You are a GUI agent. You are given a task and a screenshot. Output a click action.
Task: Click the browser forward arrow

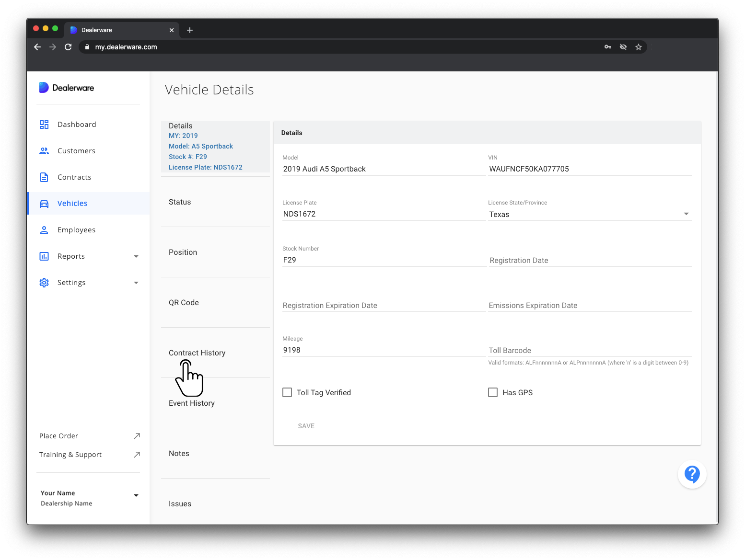click(x=53, y=47)
